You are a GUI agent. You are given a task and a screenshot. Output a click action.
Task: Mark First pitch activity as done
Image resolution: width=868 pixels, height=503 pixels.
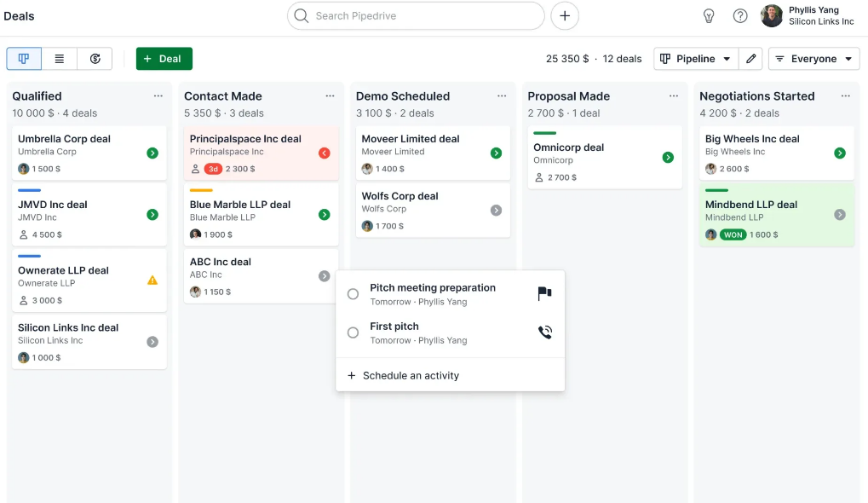pyautogui.click(x=353, y=333)
